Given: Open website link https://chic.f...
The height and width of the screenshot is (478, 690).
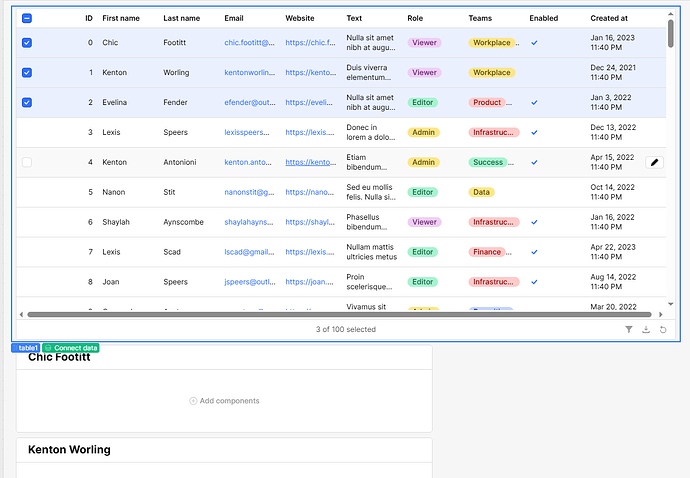Looking at the screenshot, I should tap(310, 43).
